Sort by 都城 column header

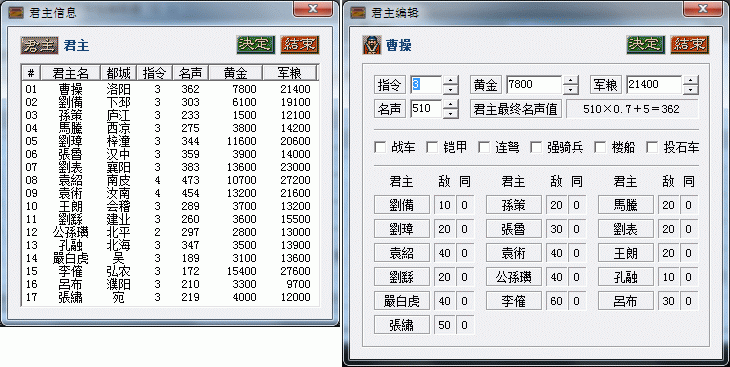click(x=118, y=73)
